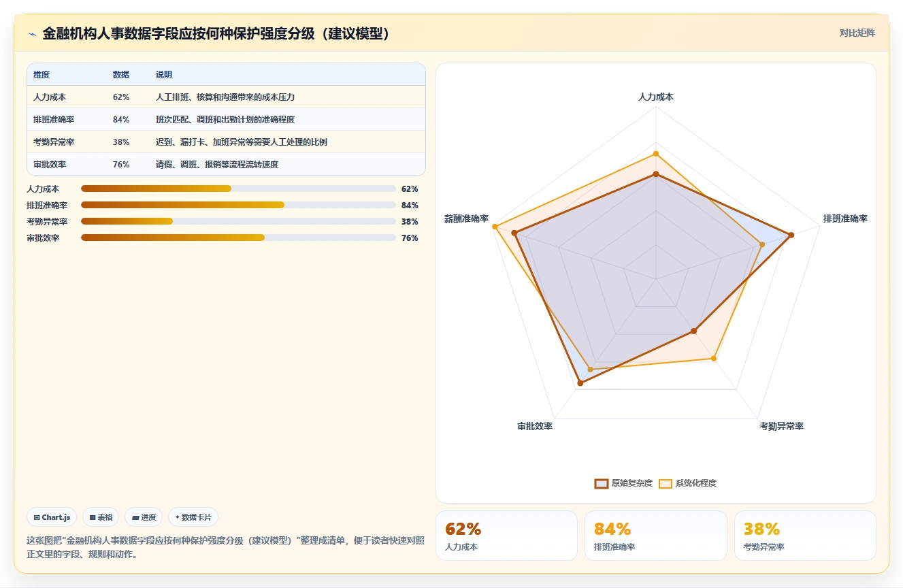Open the 62% 人力成本 stat card

tap(506, 536)
